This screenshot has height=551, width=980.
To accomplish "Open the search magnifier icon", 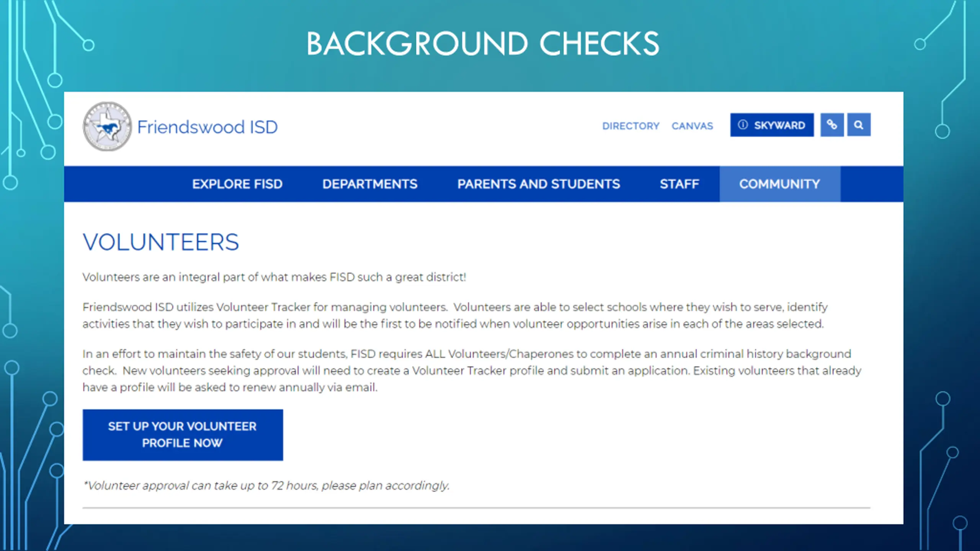I will pyautogui.click(x=859, y=125).
